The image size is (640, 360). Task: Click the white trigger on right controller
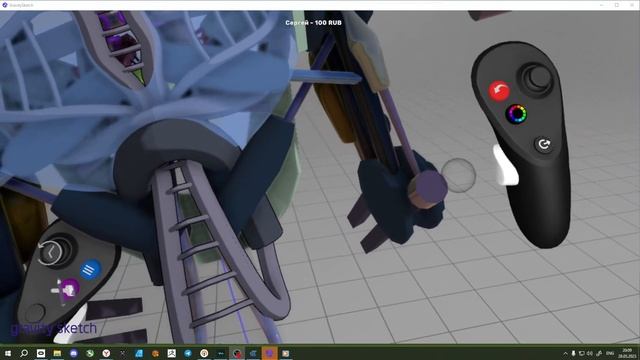505,165
